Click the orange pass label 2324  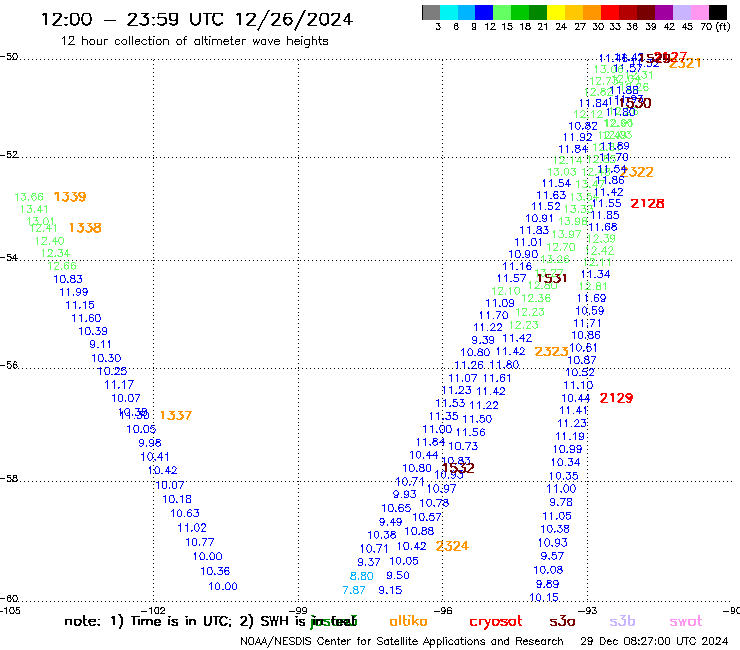(x=452, y=546)
